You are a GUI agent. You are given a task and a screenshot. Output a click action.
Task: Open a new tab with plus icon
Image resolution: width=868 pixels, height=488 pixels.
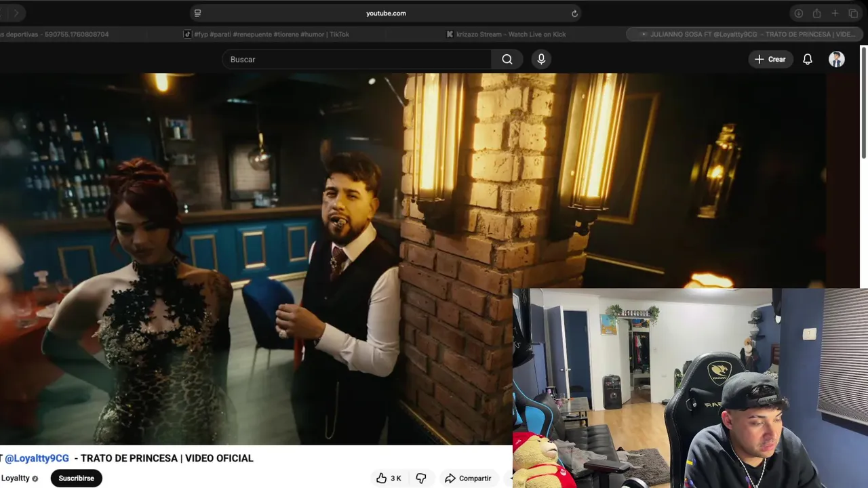click(835, 14)
